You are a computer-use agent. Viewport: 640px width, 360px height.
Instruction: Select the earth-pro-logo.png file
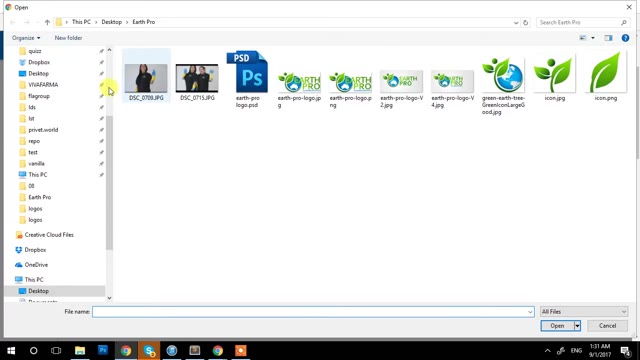350,82
